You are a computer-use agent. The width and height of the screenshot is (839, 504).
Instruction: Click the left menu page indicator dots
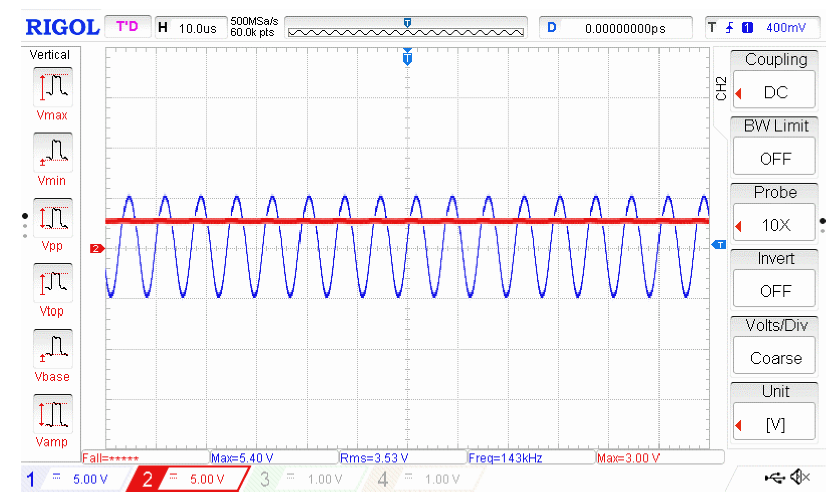pos(25,226)
